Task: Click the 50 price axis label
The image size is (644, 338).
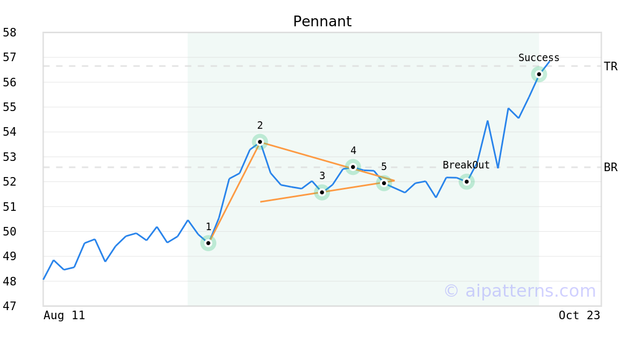Action: click(10, 232)
